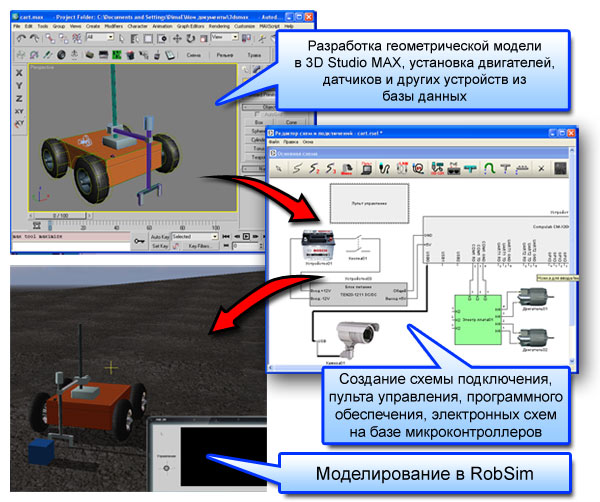This screenshot has height=502, width=600.
Task: Select the green motor driver board block
Action: pos(478,320)
